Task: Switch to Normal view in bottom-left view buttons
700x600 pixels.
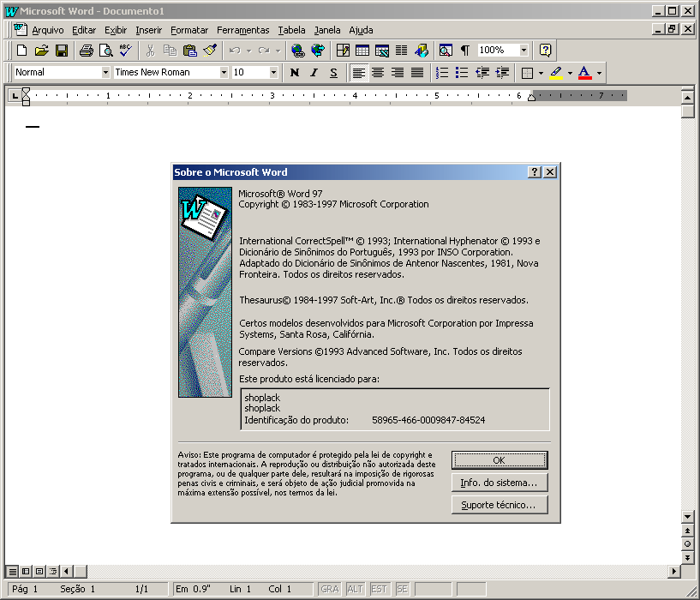Action: coord(13,571)
